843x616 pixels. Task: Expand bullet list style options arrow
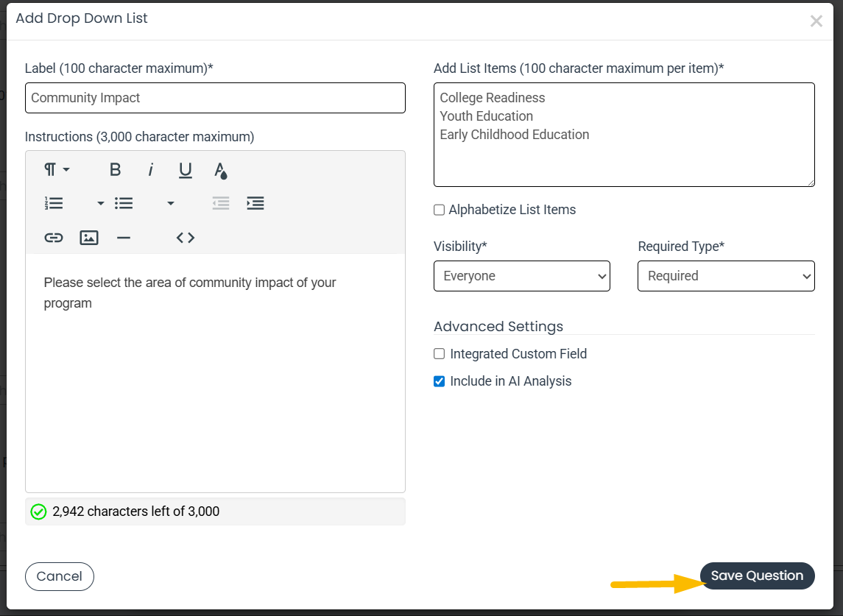[x=170, y=203]
